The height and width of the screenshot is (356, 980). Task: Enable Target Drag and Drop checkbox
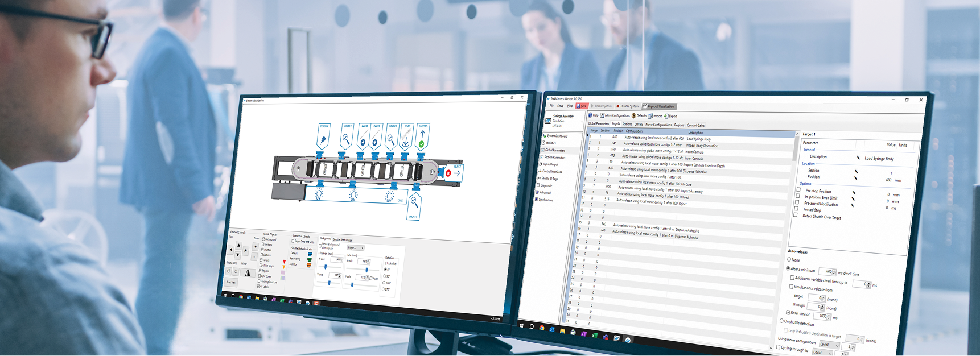[x=293, y=241]
